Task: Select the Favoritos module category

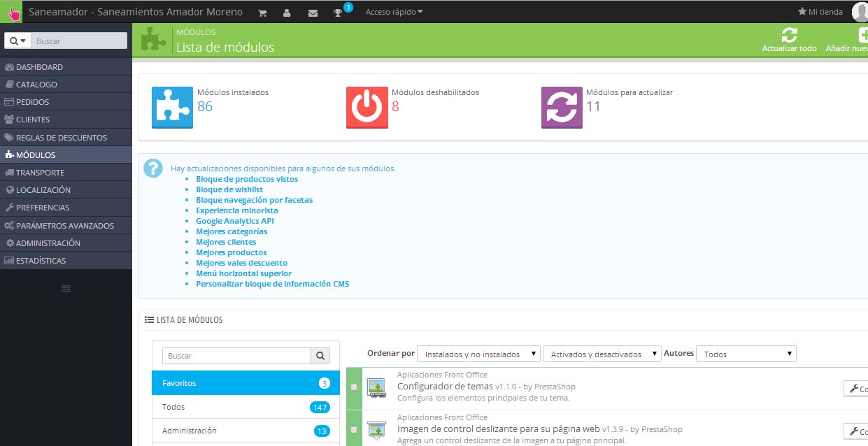Action: tap(246, 383)
